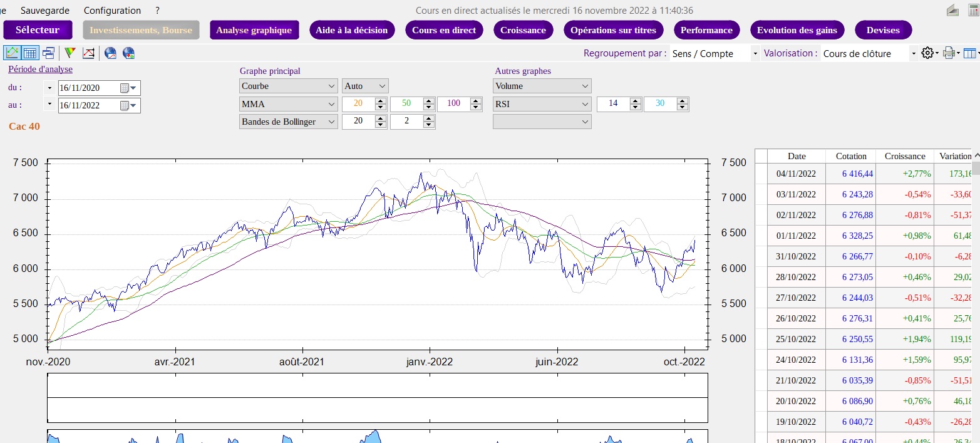Click the colored funnel filter icon
This screenshot has height=443, width=980.
tap(70, 53)
